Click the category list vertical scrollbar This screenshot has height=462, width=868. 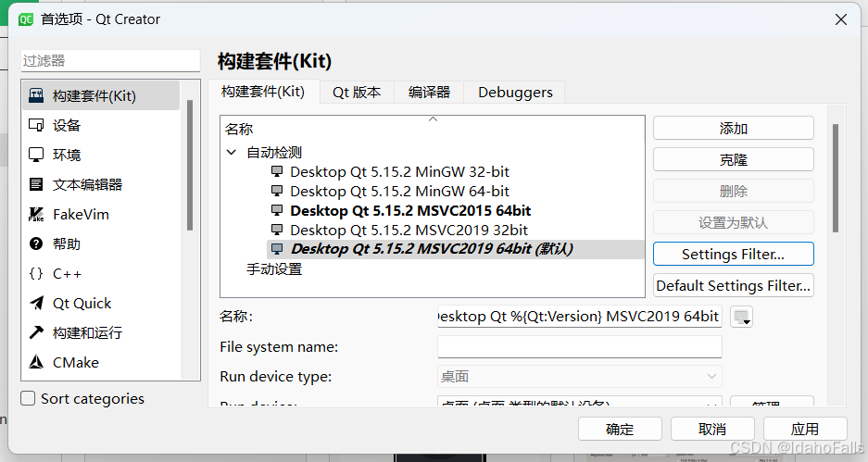(x=190, y=165)
